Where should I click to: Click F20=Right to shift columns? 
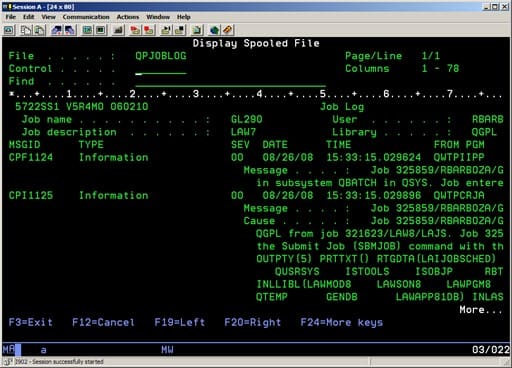(252, 322)
